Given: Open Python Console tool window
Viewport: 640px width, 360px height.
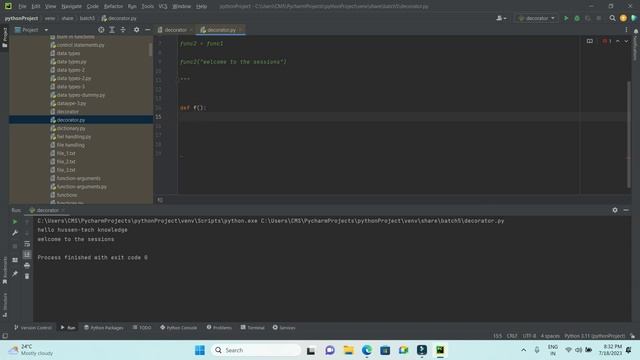Looking at the screenshot, I should pos(179,328).
